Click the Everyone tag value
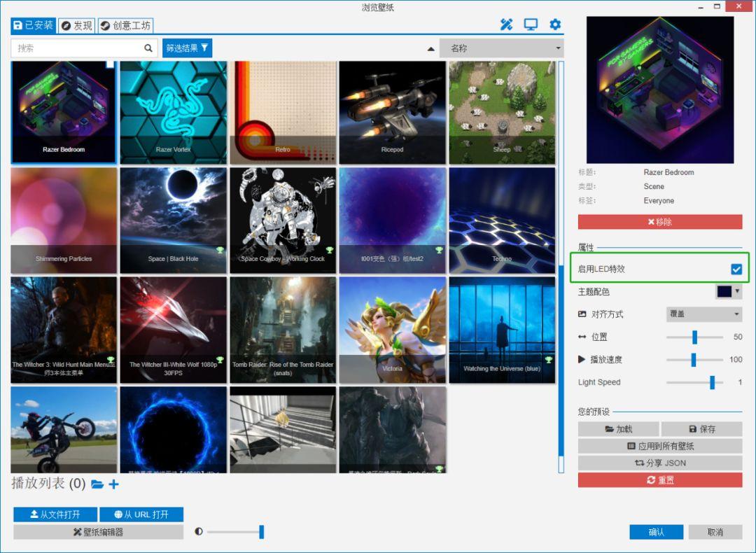This screenshot has height=553, width=756. [x=659, y=201]
